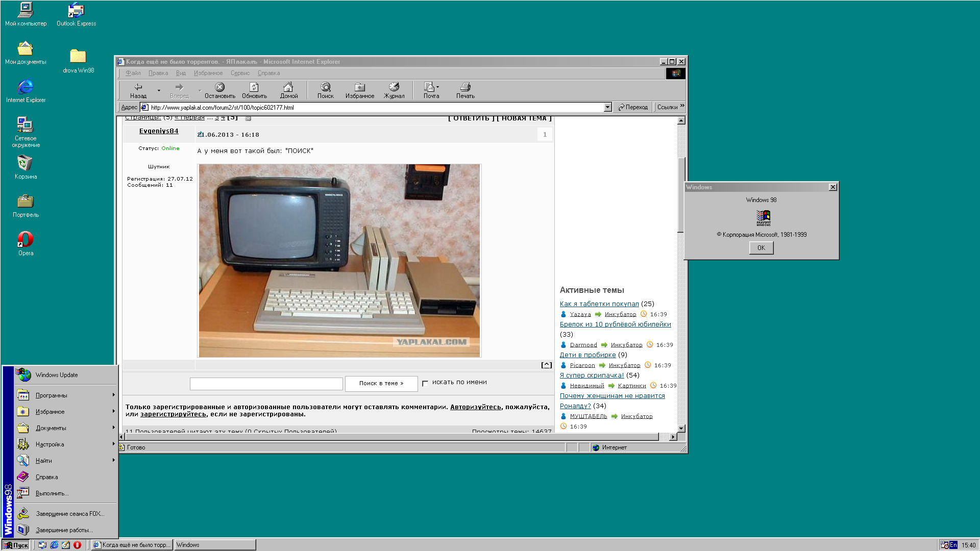This screenshot has height=551, width=980.
Task: Expand the Найти submenu in Start menu
Action: tap(66, 461)
